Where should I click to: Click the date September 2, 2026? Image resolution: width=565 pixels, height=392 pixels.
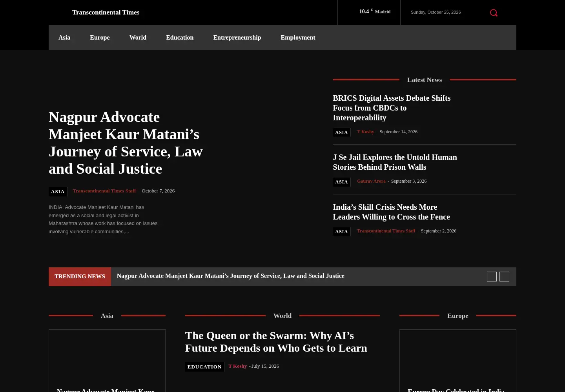click(439, 231)
